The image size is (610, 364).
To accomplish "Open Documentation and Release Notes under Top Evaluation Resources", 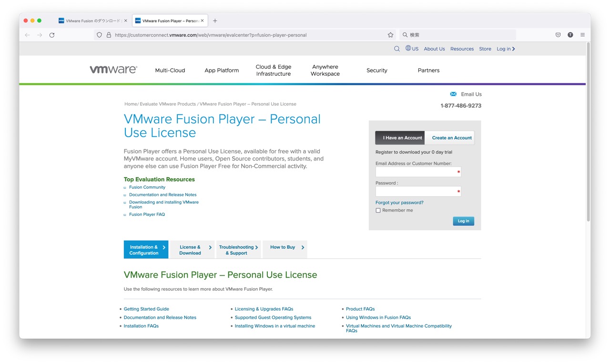I will point(163,195).
